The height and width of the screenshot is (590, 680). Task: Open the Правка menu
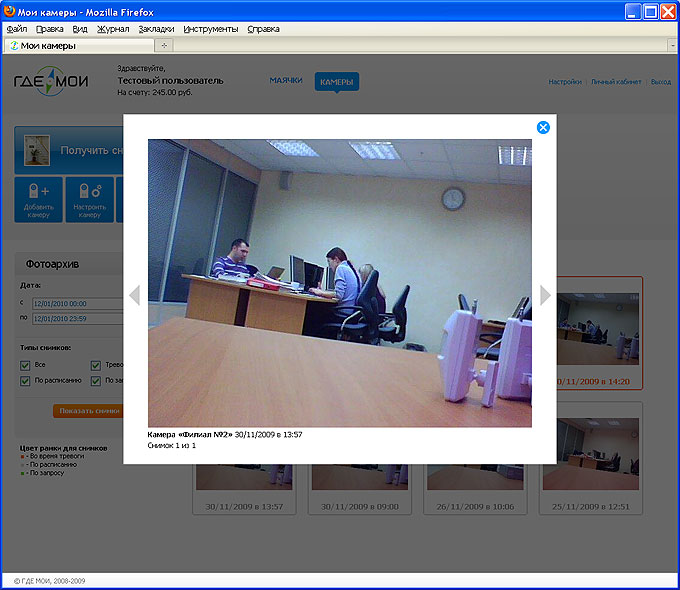[49, 29]
